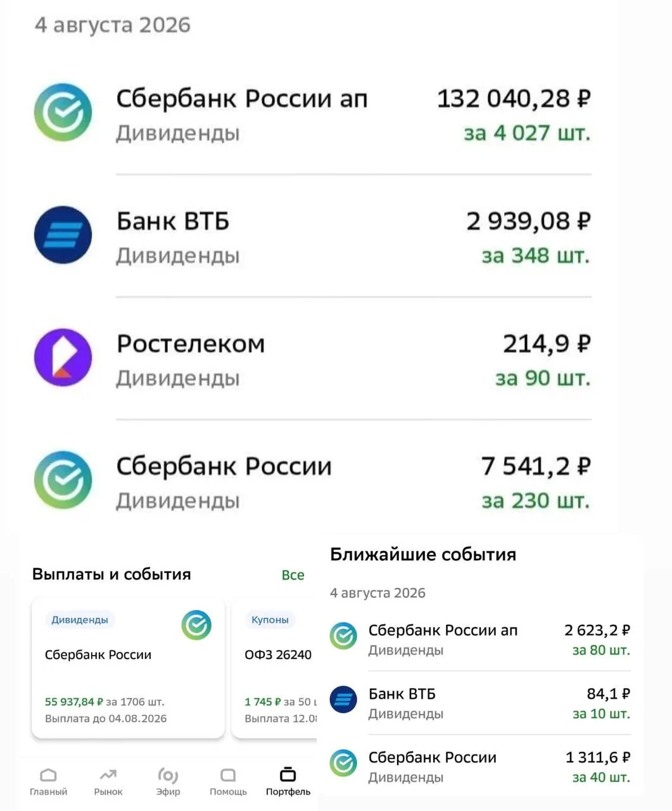Viewport: 672px width, 811px height.
Task: Tap VTB logo in Ближайшие события
Action: pyautogui.click(x=343, y=699)
